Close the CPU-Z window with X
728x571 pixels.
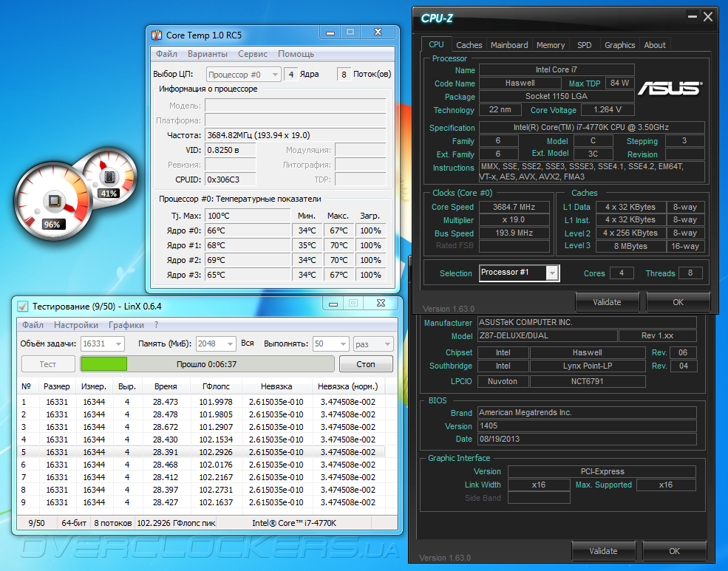click(x=707, y=17)
